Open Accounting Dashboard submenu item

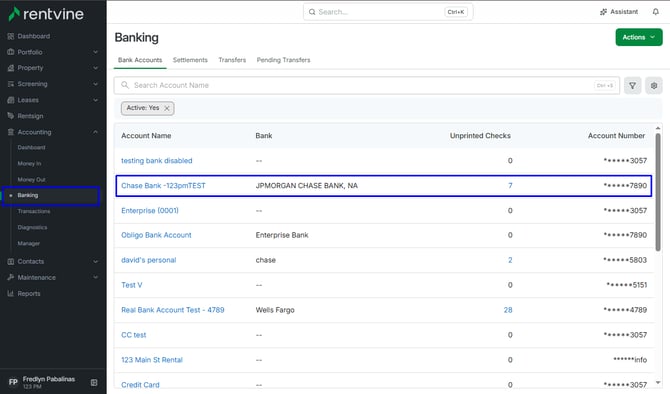tap(31, 147)
